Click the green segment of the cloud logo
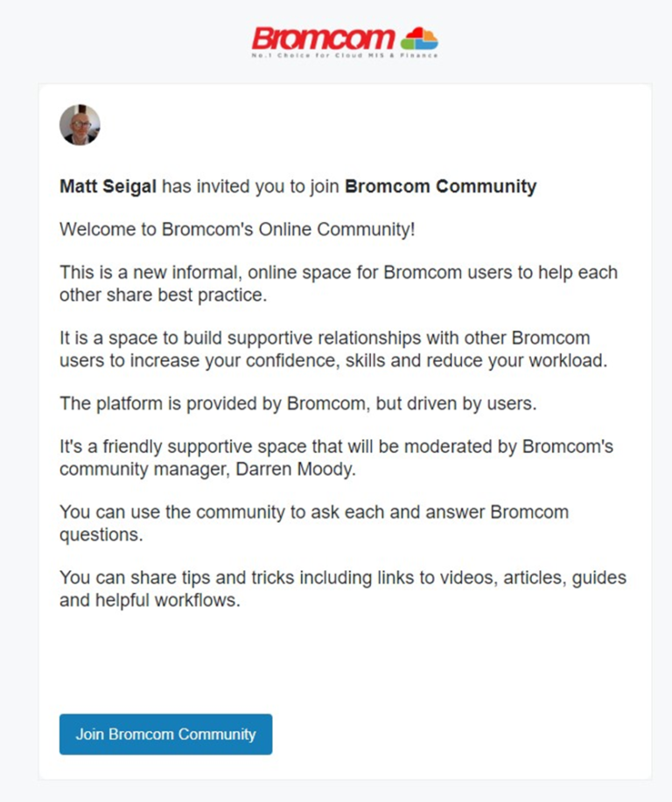The image size is (672, 802). tap(408, 43)
